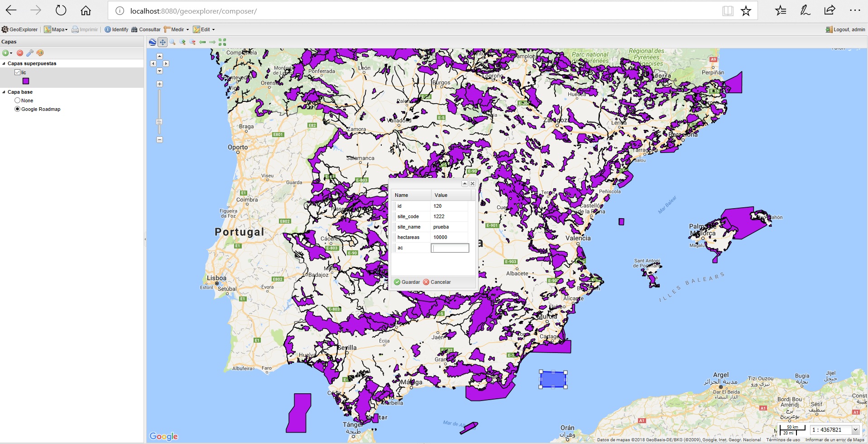Open the browser hub favorites list
The image size is (868, 444).
pyautogui.click(x=781, y=10)
